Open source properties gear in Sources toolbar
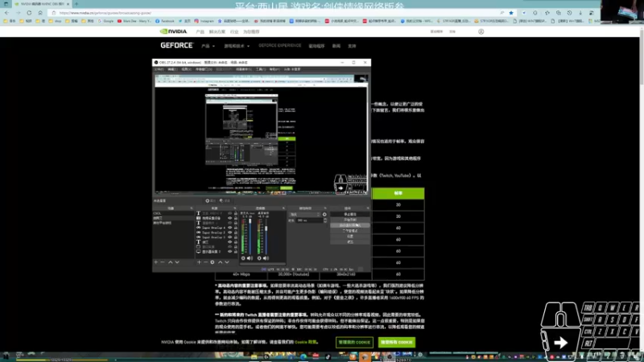The image size is (644, 362). (213, 262)
